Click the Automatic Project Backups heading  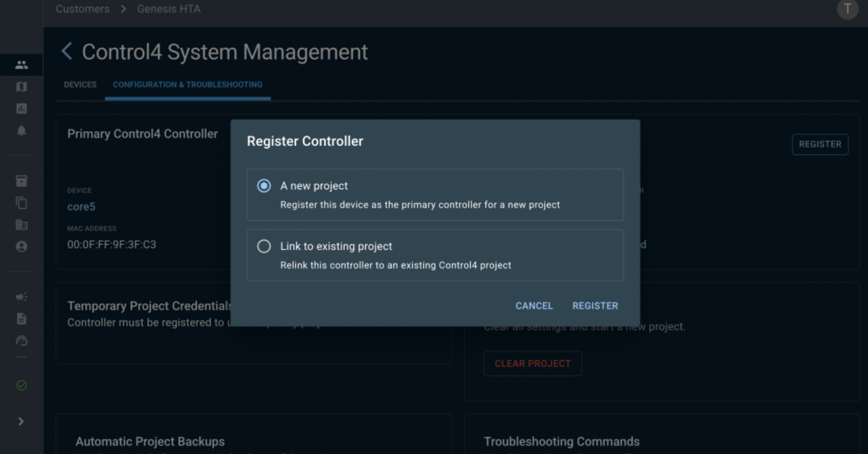150,442
